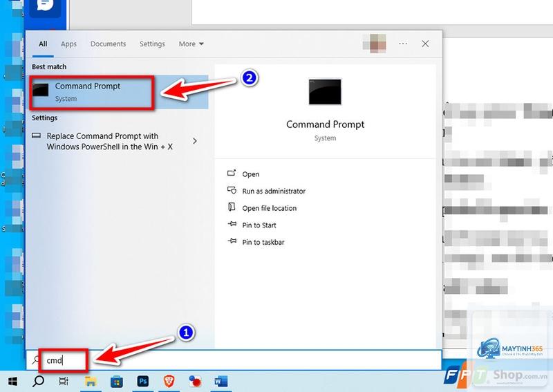
Task: Click the search box containing cmd
Action: (234, 360)
